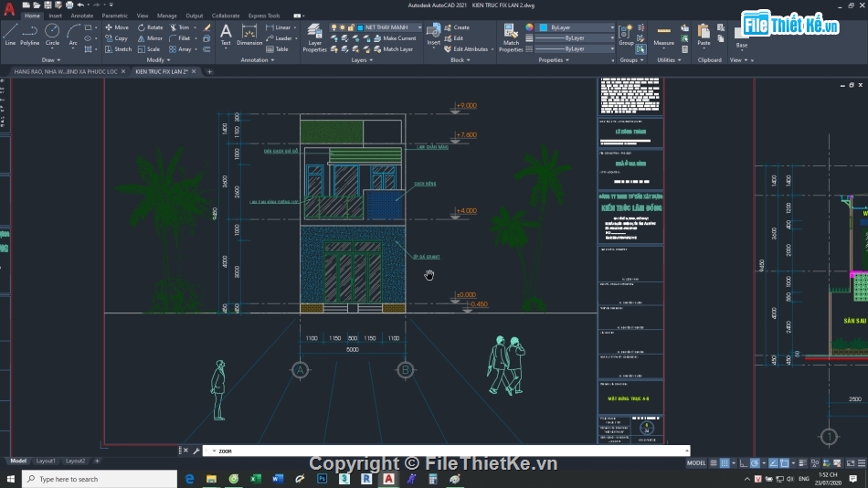Choose the Arc tool
Screen dimensions: 868x488
coord(72,35)
